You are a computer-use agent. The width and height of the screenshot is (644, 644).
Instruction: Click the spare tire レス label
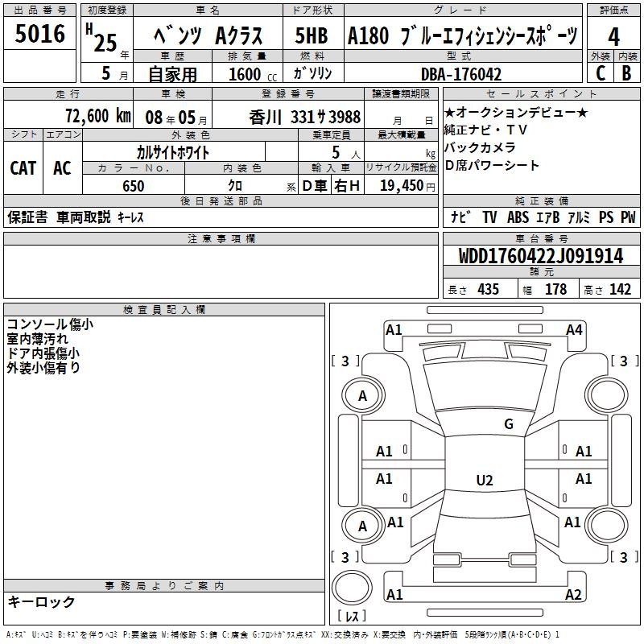(352, 616)
